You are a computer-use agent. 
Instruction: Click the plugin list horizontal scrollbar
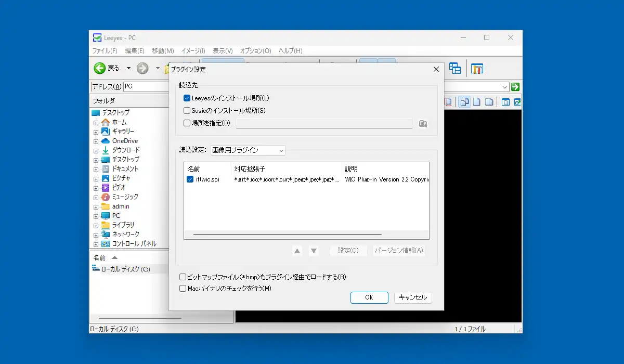pos(288,235)
